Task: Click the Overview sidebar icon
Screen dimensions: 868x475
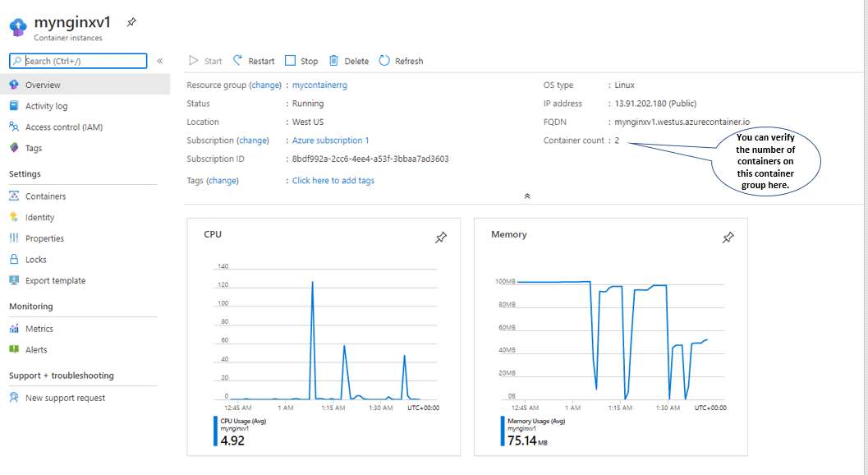Action: pyautogui.click(x=14, y=85)
